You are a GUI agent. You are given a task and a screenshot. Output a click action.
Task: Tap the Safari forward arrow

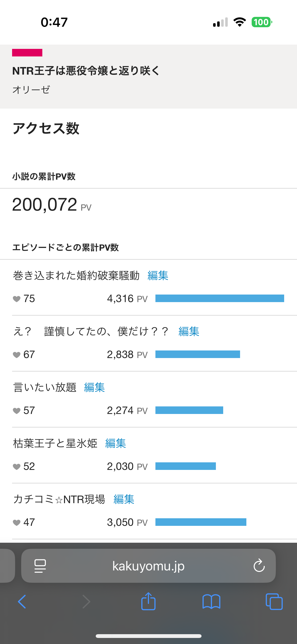[x=86, y=602]
